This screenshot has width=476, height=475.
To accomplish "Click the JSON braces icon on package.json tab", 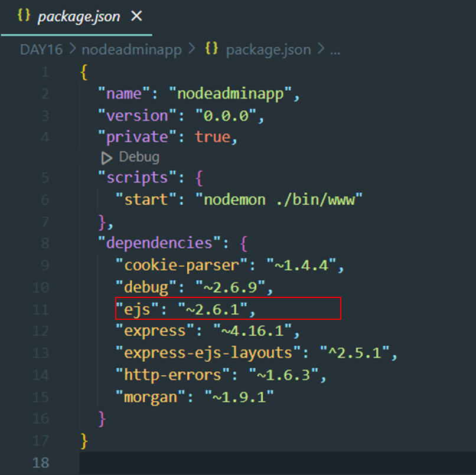I will (24, 15).
